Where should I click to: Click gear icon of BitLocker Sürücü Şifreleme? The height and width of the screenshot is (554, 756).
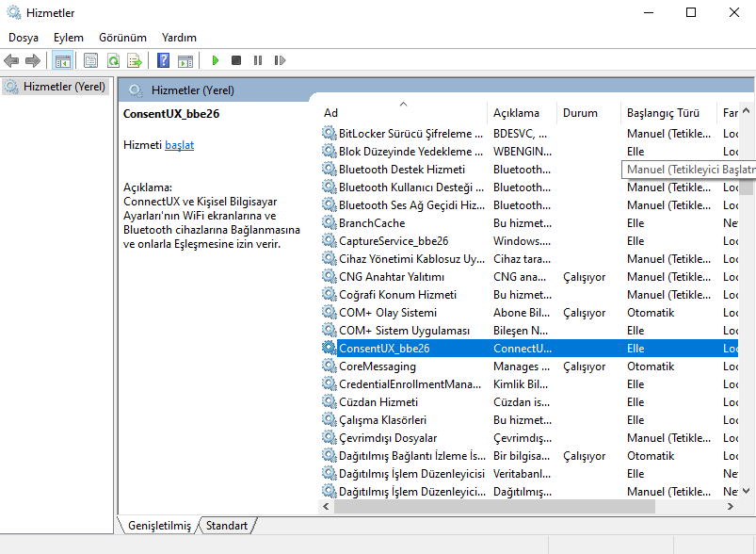[x=330, y=133]
